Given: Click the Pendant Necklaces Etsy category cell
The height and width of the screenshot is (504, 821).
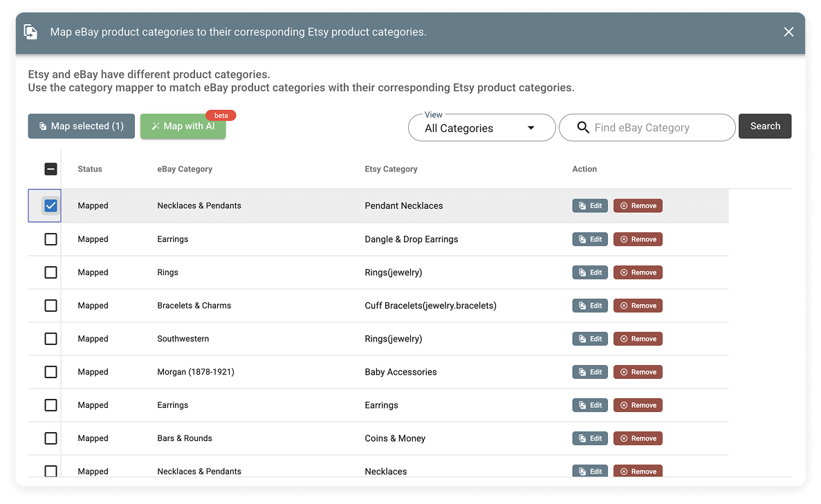Looking at the screenshot, I should [404, 206].
